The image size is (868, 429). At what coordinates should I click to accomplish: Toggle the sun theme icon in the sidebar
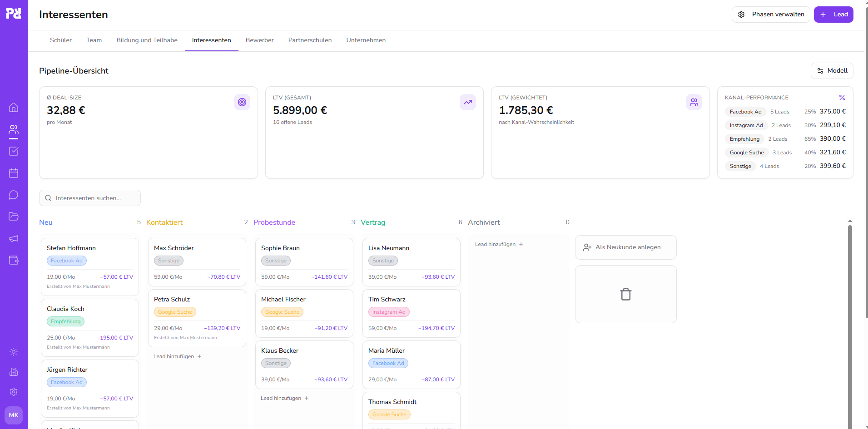point(14,352)
